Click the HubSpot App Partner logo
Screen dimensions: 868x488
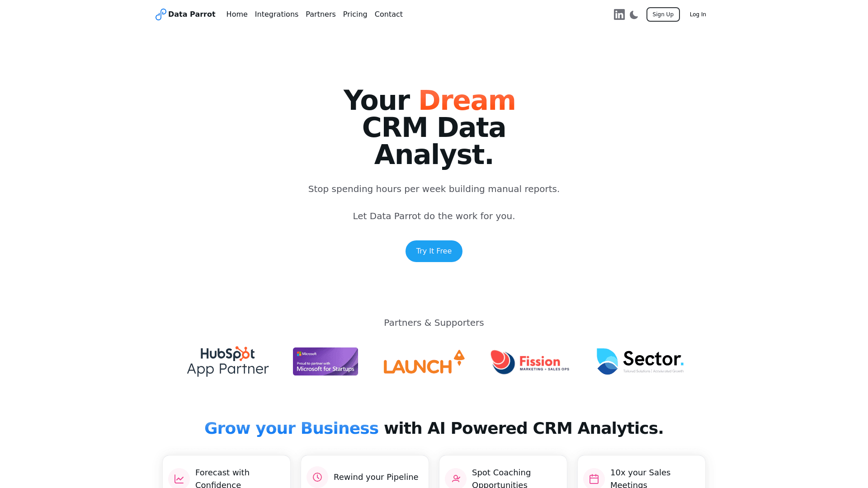[228, 361]
